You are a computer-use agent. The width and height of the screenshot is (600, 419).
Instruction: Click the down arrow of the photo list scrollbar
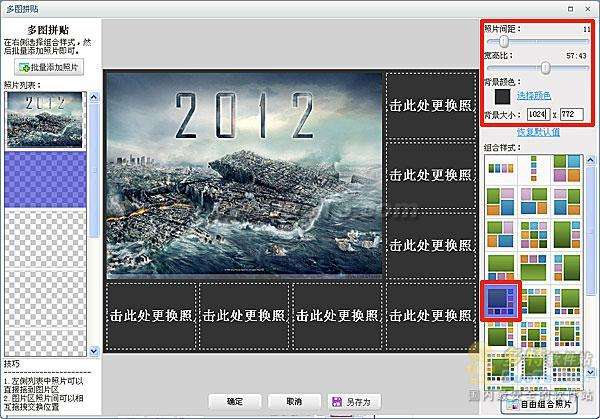94,351
